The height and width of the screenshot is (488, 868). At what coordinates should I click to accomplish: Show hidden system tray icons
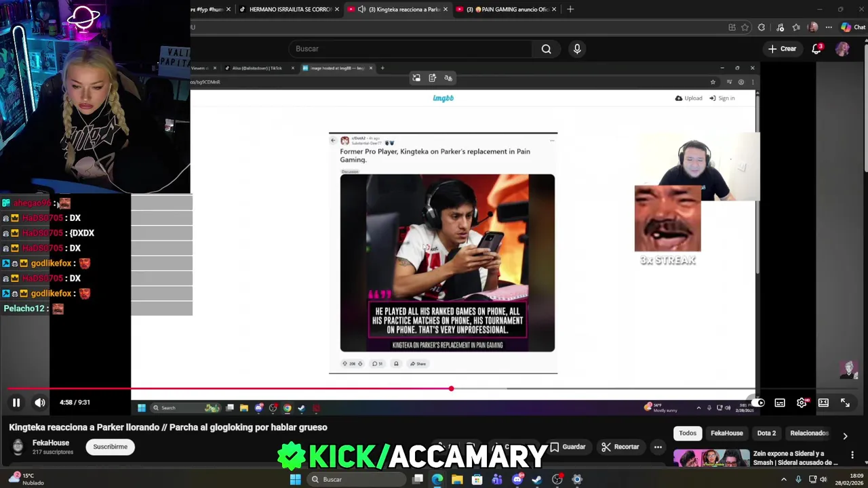click(784, 479)
